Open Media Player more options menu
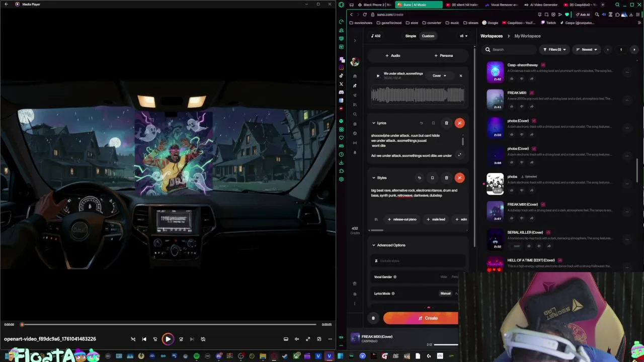The image size is (644, 362). [330, 339]
